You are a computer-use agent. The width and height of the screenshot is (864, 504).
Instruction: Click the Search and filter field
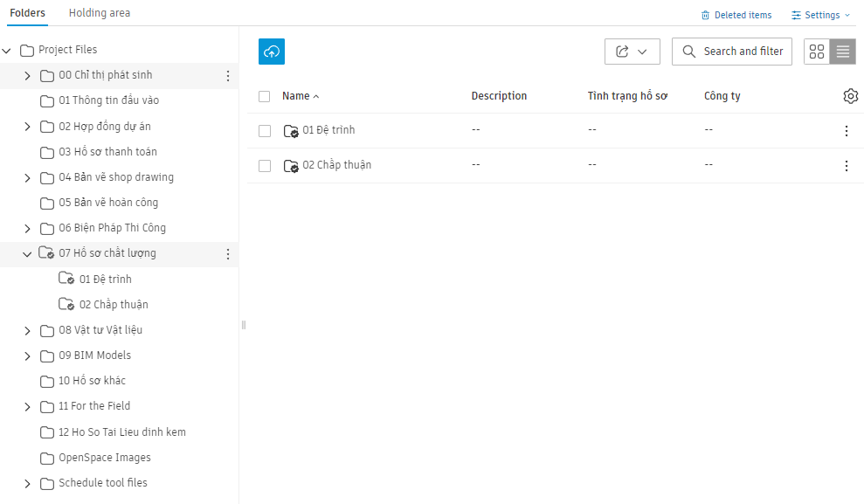pos(732,52)
